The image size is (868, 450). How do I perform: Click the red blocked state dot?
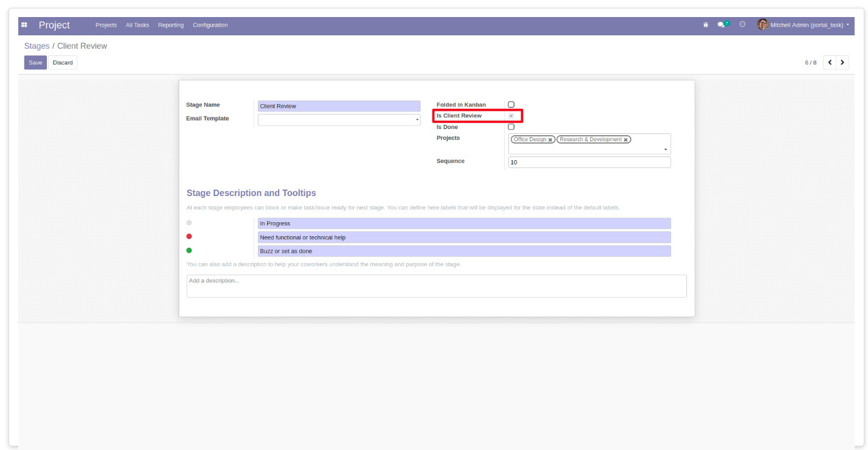(189, 236)
